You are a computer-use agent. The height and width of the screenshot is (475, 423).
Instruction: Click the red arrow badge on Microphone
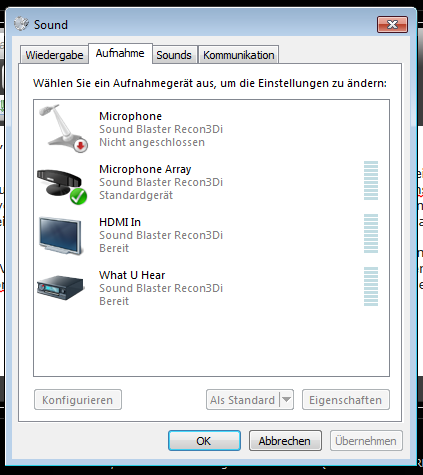tap(80, 146)
